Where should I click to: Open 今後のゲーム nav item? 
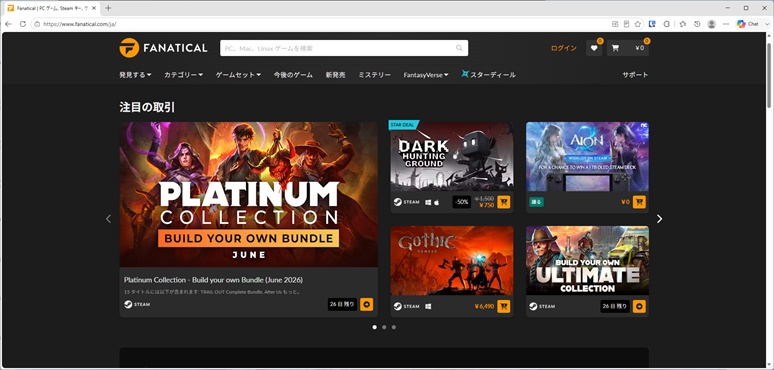[x=293, y=75]
